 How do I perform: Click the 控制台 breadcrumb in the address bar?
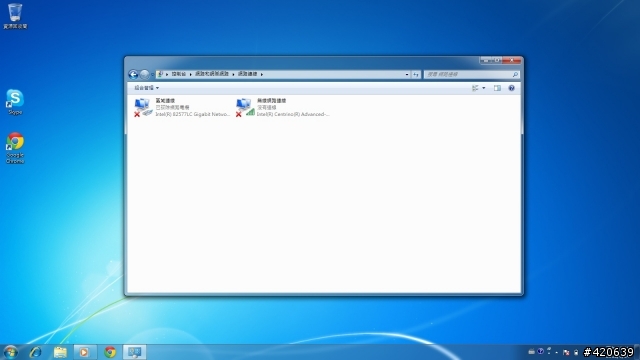[x=178, y=74]
